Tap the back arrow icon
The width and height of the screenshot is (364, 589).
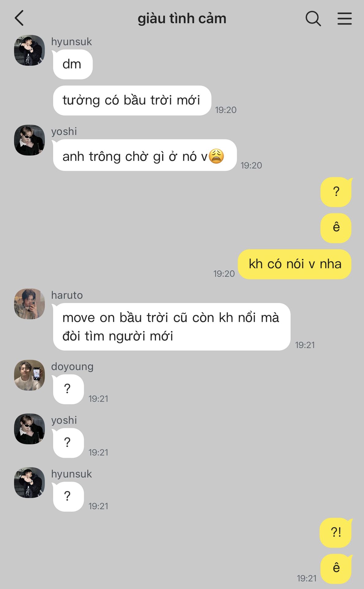[x=19, y=18]
